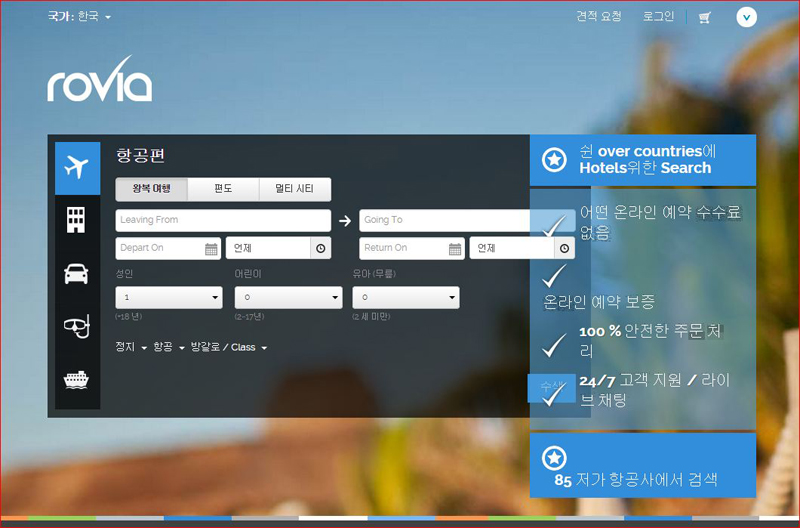Open the hotels building icon
The height and width of the screenshot is (528, 800).
coord(77,221)
